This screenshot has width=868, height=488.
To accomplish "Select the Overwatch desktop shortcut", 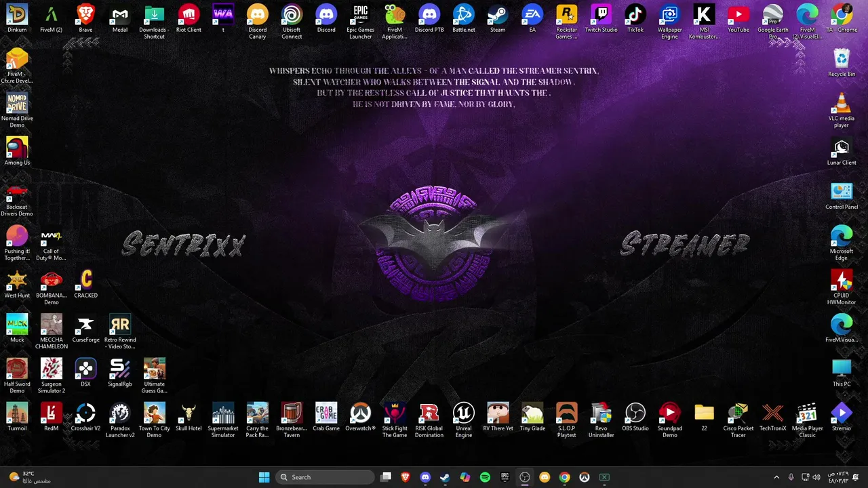I will [360, 417].
